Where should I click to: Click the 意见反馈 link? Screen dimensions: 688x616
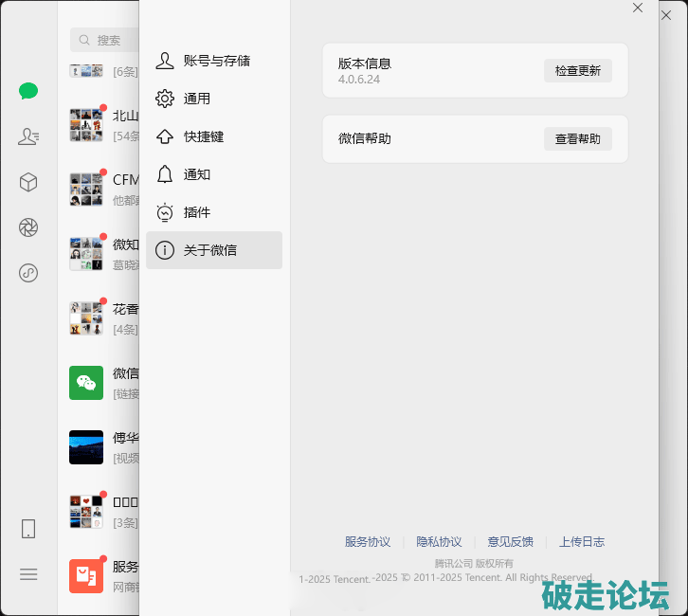pyautogui.click(x=510, y=542)
